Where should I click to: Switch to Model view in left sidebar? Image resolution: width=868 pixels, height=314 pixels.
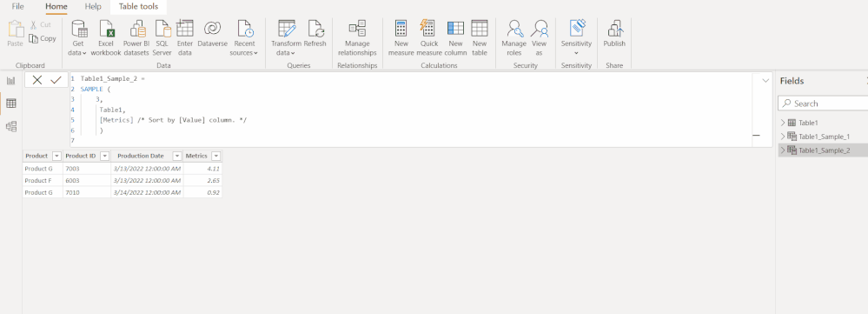point(11,127)
